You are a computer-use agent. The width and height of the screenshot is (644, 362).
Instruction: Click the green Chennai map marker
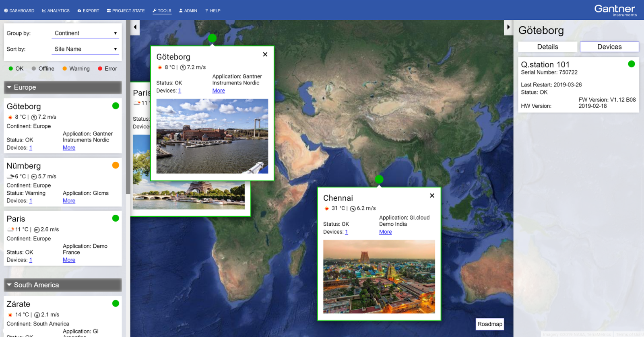(x=379, y=179)
